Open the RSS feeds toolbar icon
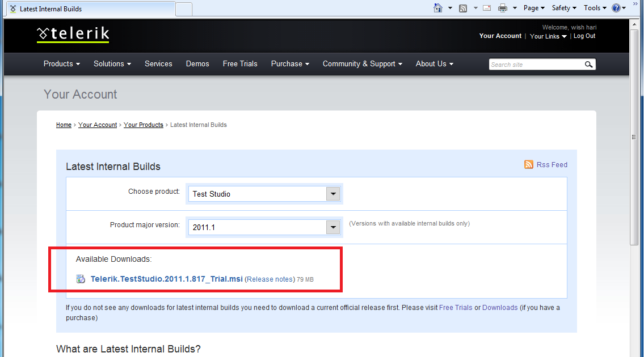Screen dimensions: 644x357 (463, 8)
